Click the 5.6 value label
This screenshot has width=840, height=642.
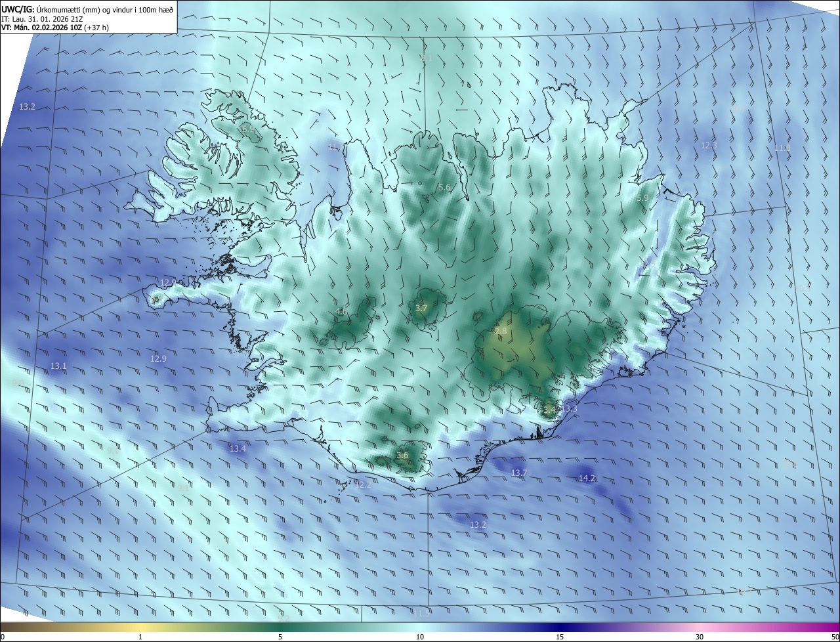444,188
